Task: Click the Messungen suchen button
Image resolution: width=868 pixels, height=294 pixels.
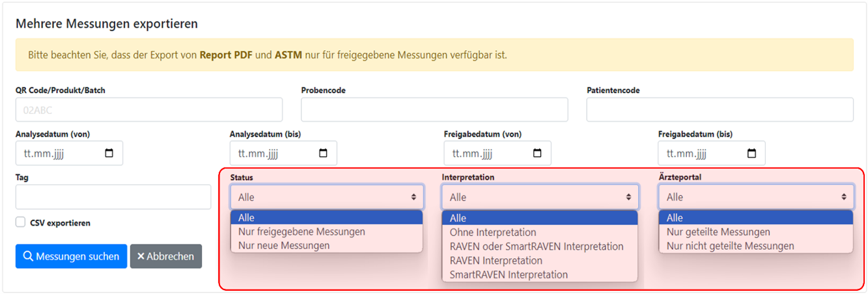Action: (x=71, y=256)
